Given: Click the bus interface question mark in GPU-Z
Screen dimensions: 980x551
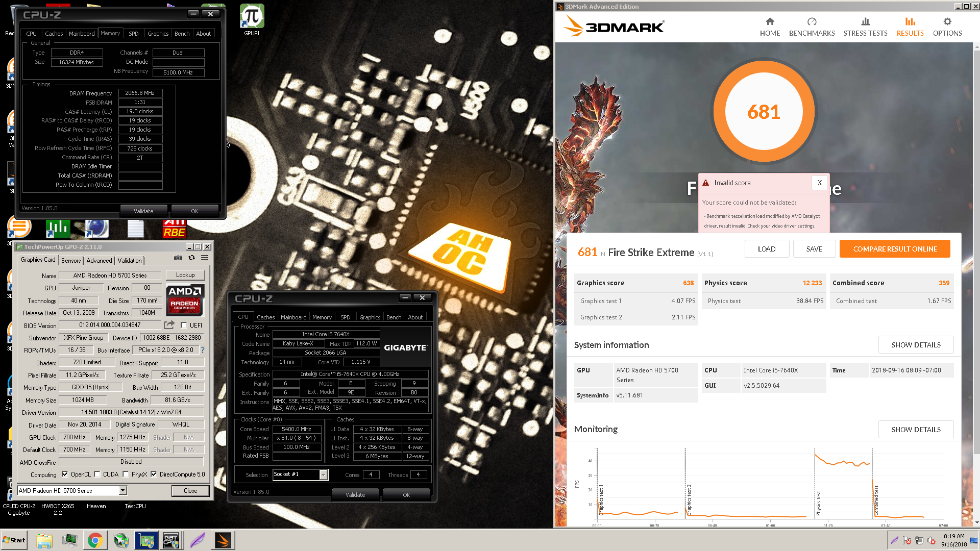Looking at the screenshot, I should [203, 350].
